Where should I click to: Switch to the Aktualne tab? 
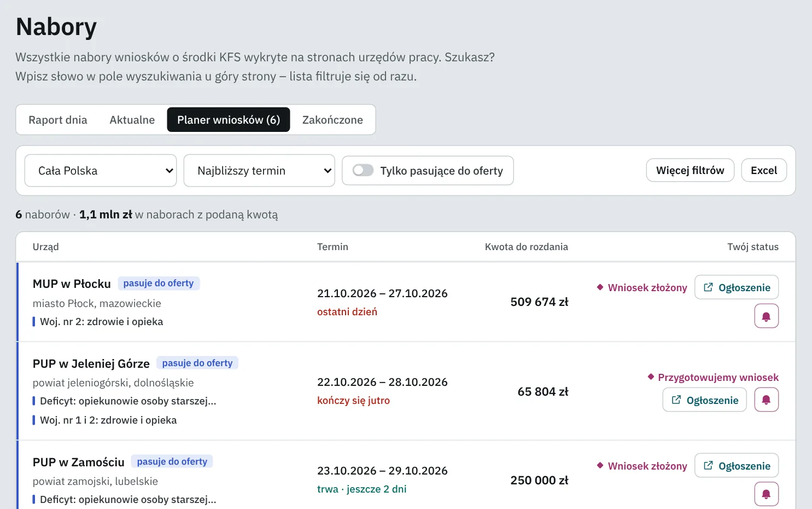[132, 120]
